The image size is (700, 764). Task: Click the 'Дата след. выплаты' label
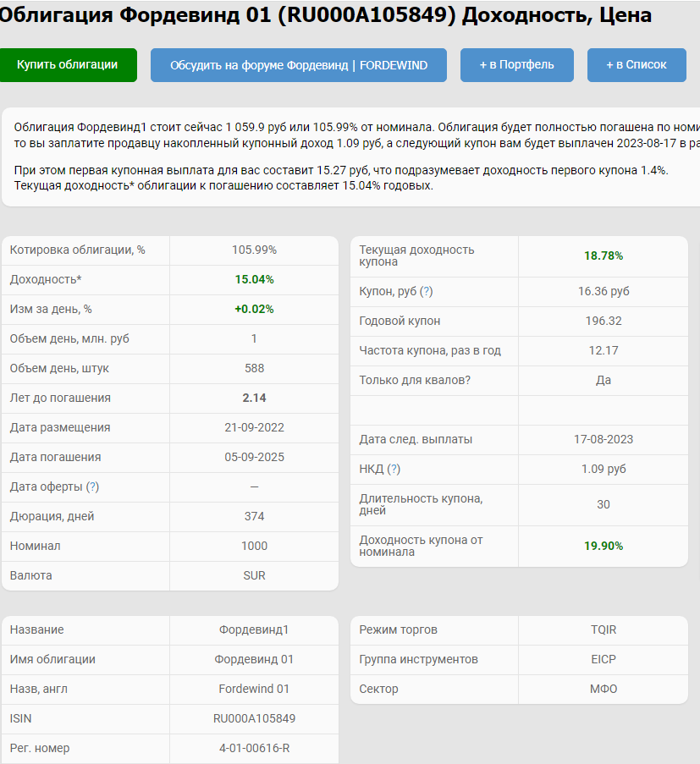[x=416, y=439]
